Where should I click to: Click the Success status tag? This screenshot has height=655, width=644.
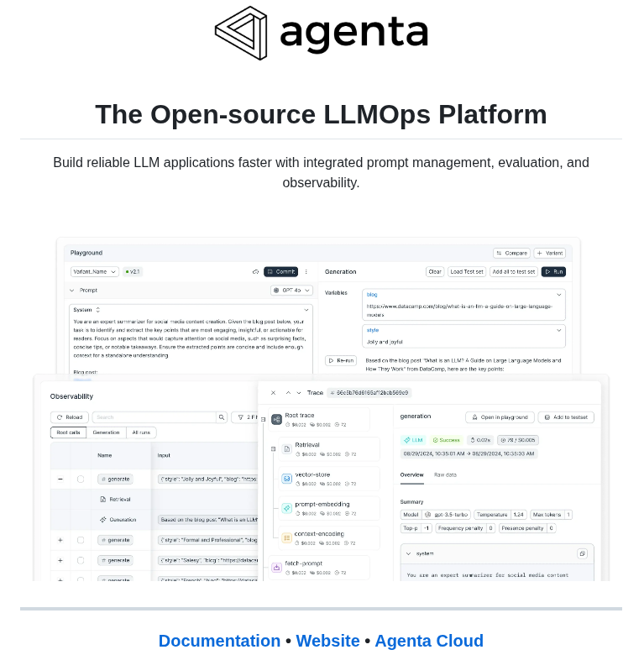coord(446,440)
